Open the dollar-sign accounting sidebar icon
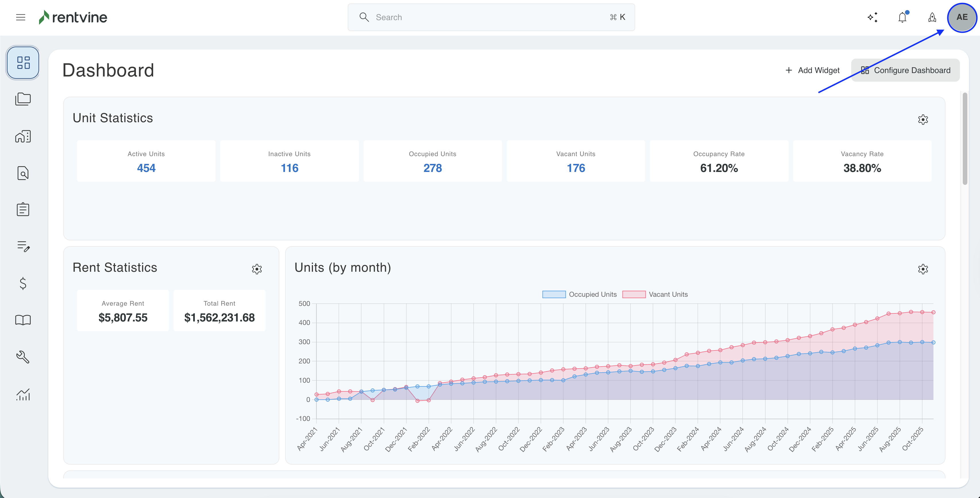Screen dimensions: 980x498 [23, 283]
